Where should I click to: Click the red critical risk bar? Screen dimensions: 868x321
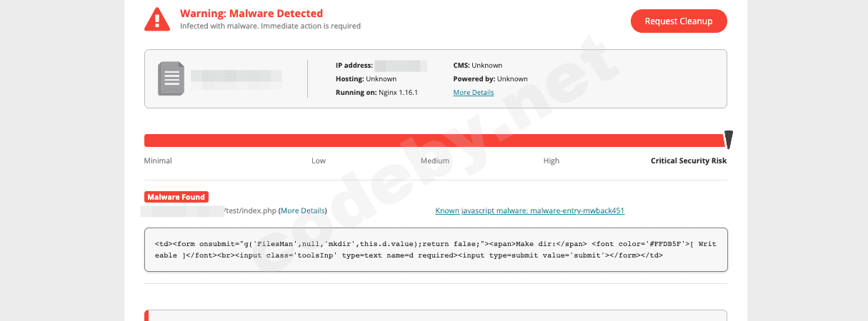pyautogui.click(x=429, y=141)
